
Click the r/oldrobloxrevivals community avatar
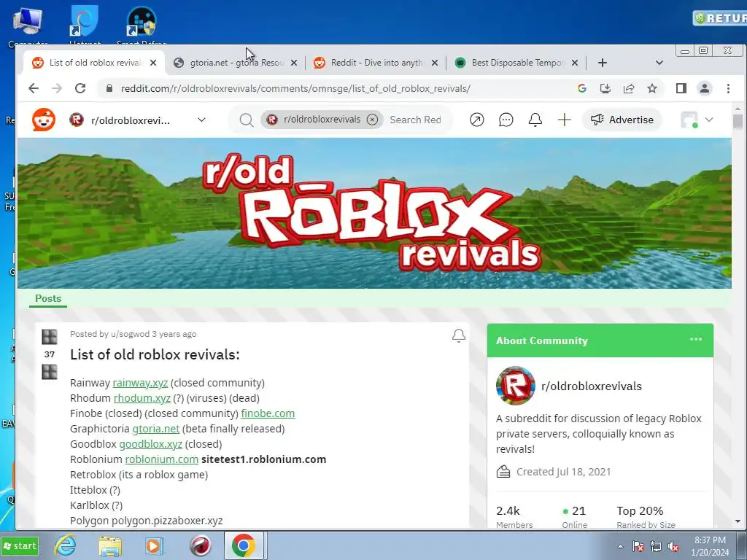(x=516, y=386)
